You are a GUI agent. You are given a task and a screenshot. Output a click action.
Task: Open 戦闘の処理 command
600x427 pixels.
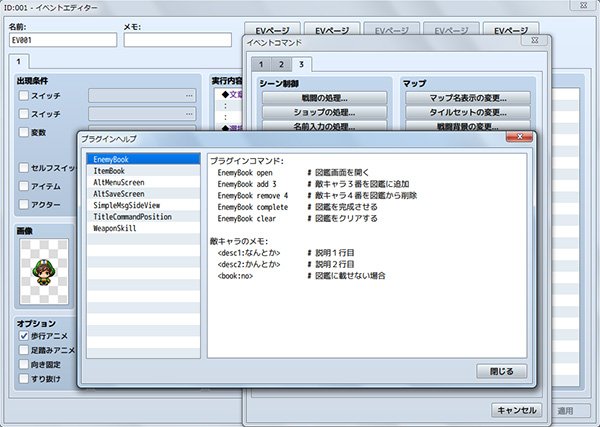324,98
